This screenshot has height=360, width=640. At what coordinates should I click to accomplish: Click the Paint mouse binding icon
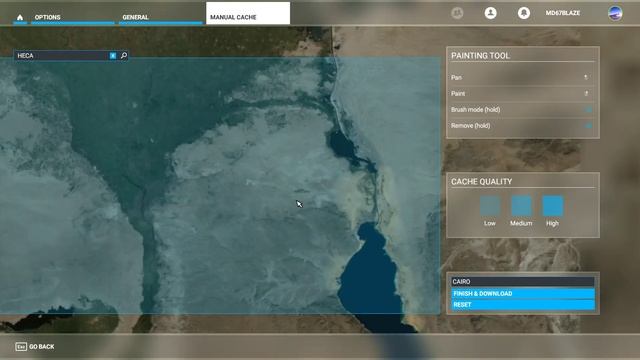[x=586, y=93]
